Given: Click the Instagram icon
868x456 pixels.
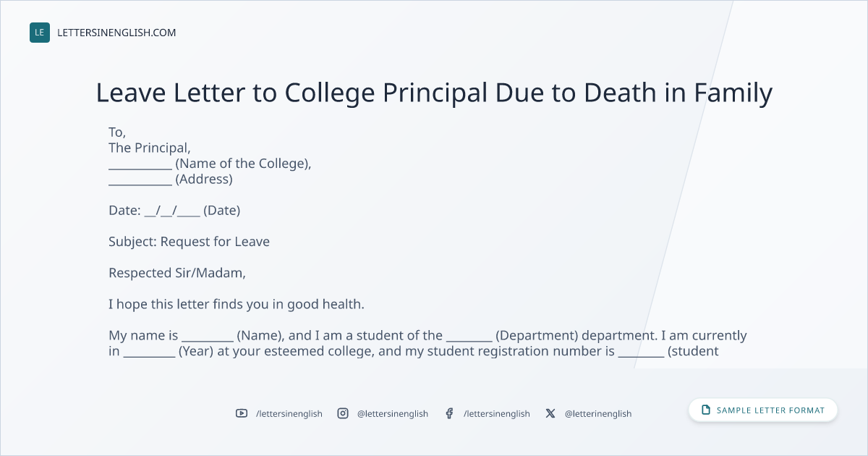Looking at the screenshot, I should [343, 413].
